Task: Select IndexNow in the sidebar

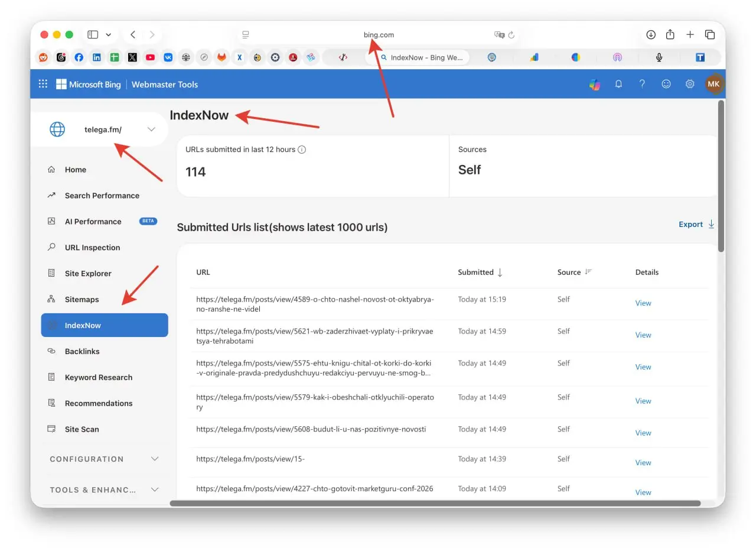Action: 105,325
